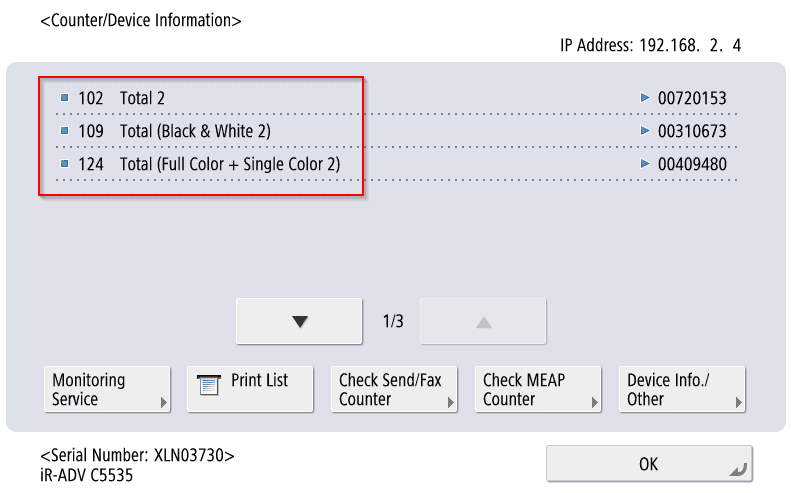Open Device Info./Other options
791x493 pixels.
coord(682,390)
